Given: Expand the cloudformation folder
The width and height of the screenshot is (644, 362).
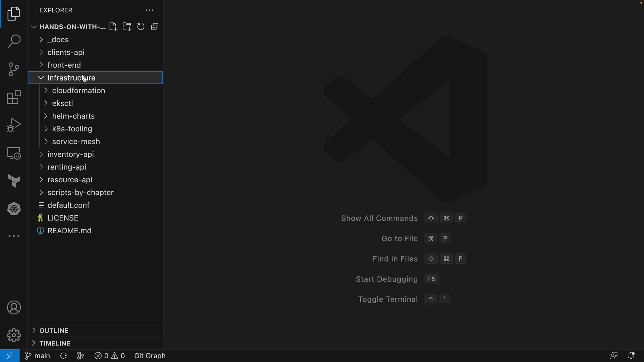Looking at the screenshot, I should point(78,90).
